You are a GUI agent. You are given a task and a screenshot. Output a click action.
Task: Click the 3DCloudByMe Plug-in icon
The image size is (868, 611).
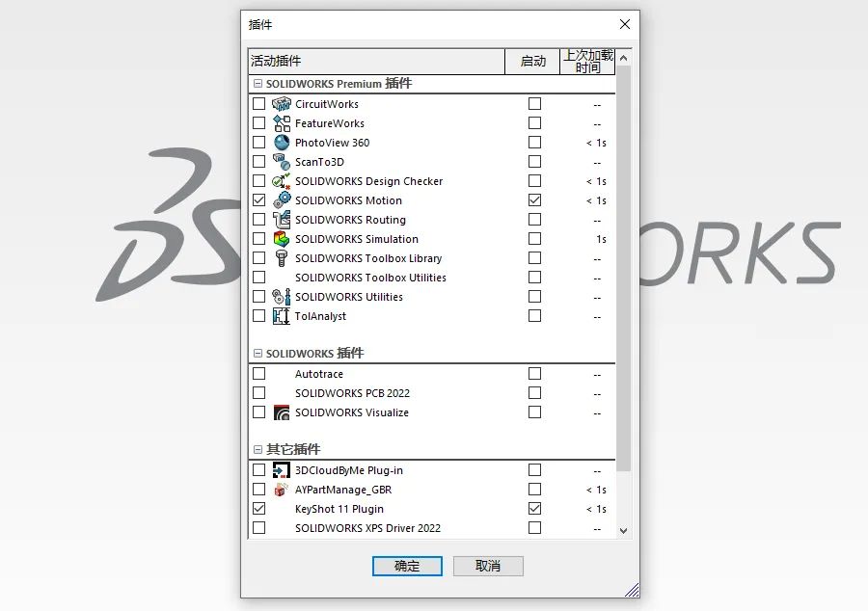pos(282,470)
